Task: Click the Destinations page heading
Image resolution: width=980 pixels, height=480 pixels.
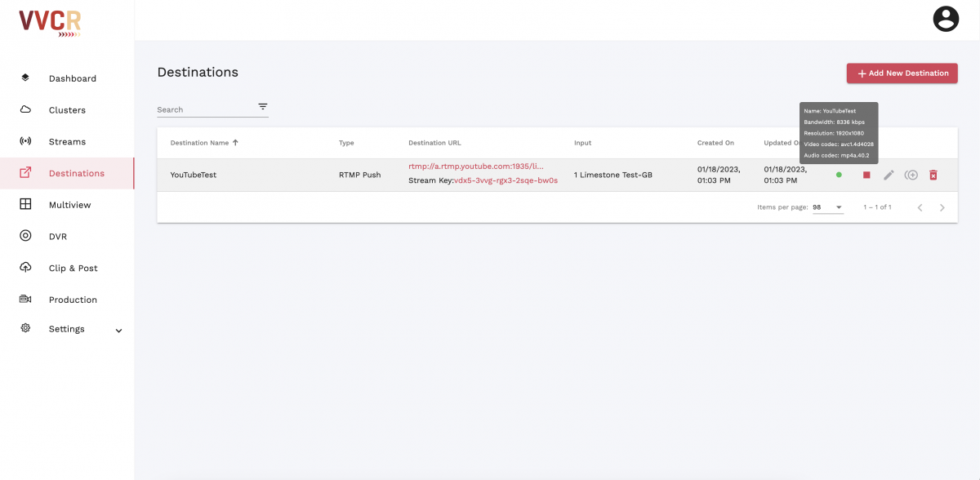Action: (198, 73)
